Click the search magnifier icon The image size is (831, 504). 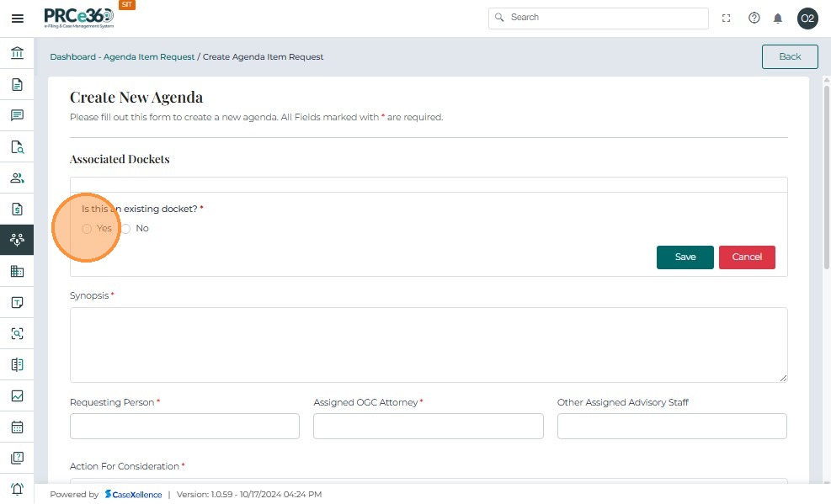(499, 18)
